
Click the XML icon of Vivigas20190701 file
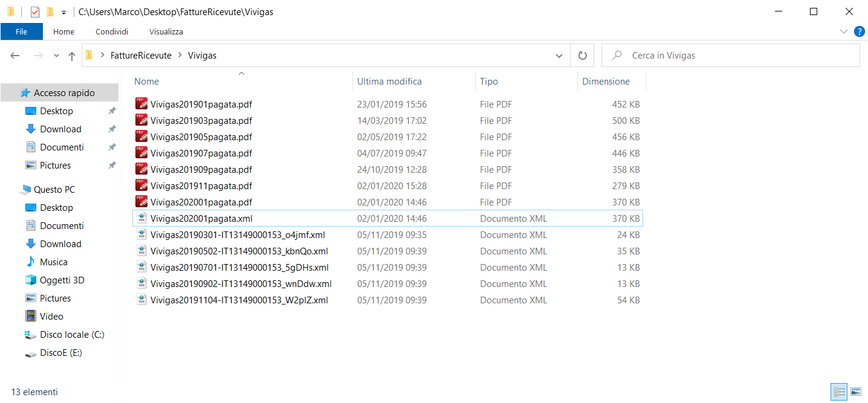[x=141, y=267]
